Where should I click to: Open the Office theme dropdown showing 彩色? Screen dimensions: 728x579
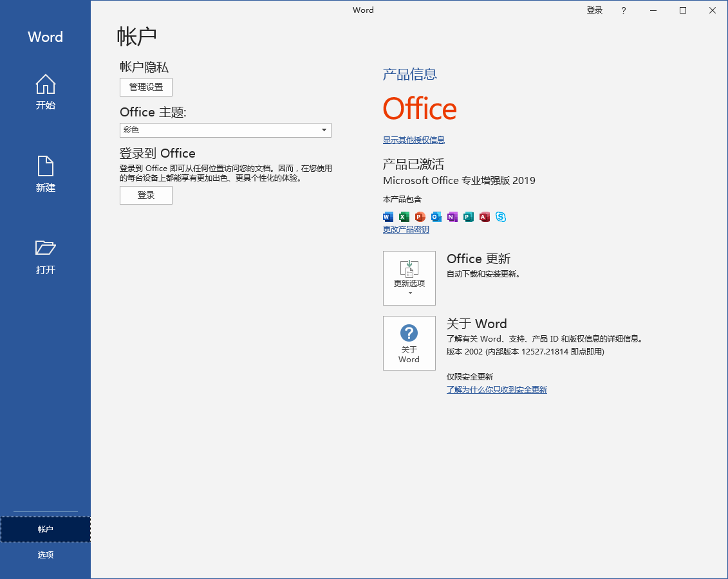click(225, 130)
